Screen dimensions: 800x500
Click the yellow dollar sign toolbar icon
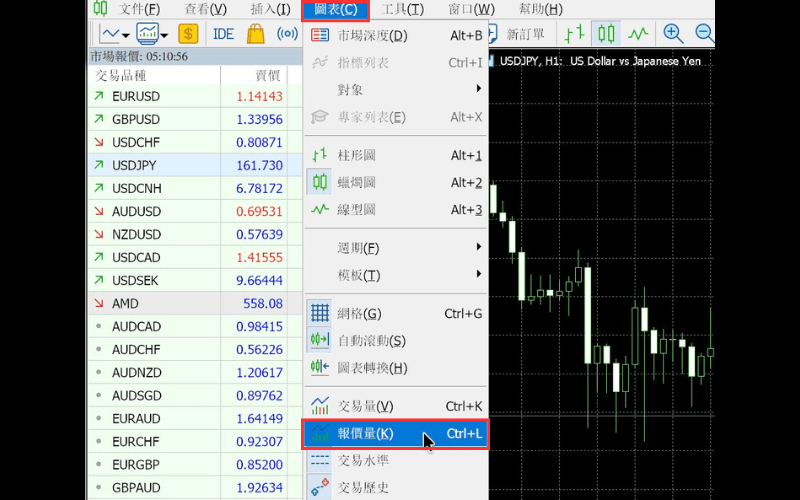pyautogui.click(x=188, y=34)
